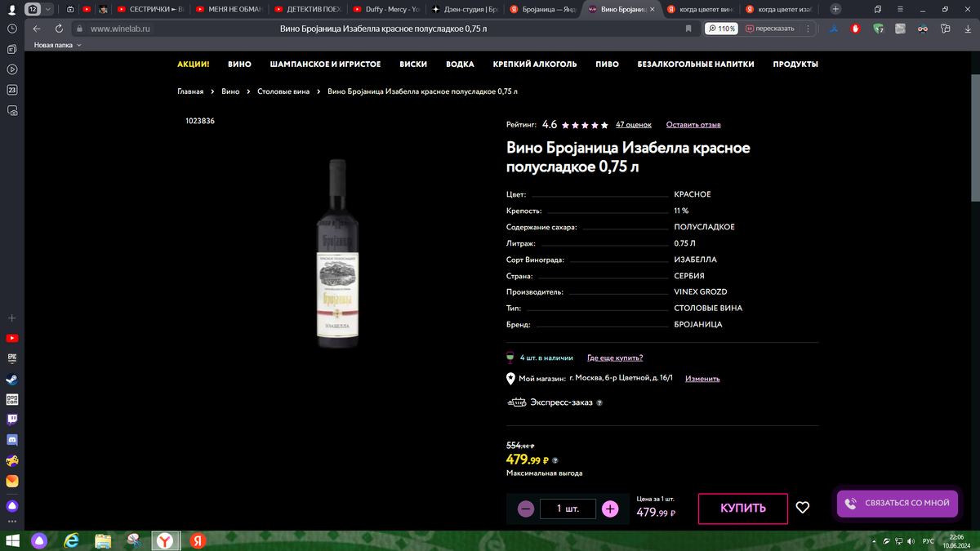The image size is (980, 551).
Task: Open the 'ПРОДУКТЫ' category
Action: (x=795, y=64)
